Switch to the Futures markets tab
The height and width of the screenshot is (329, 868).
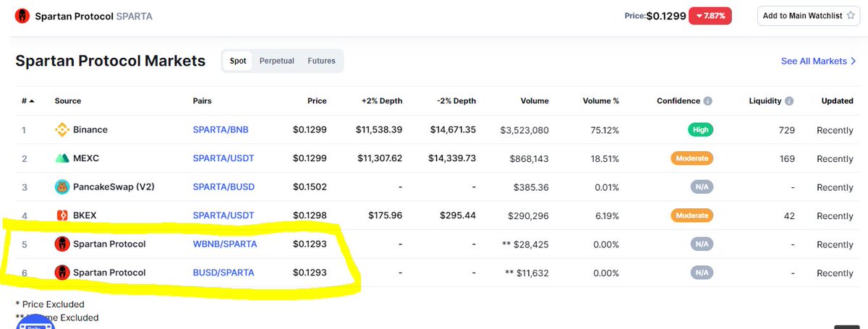(x=322, y=61)
